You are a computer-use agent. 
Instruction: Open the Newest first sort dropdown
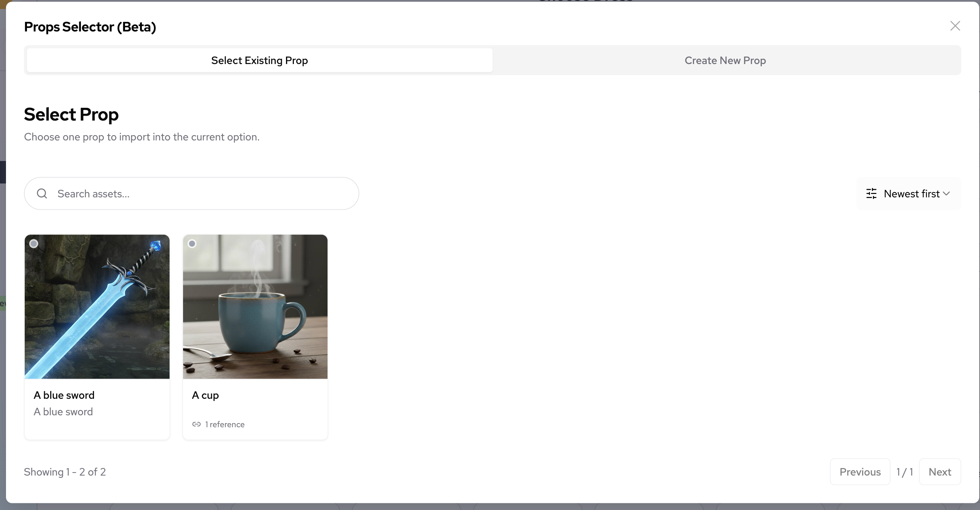911,194
